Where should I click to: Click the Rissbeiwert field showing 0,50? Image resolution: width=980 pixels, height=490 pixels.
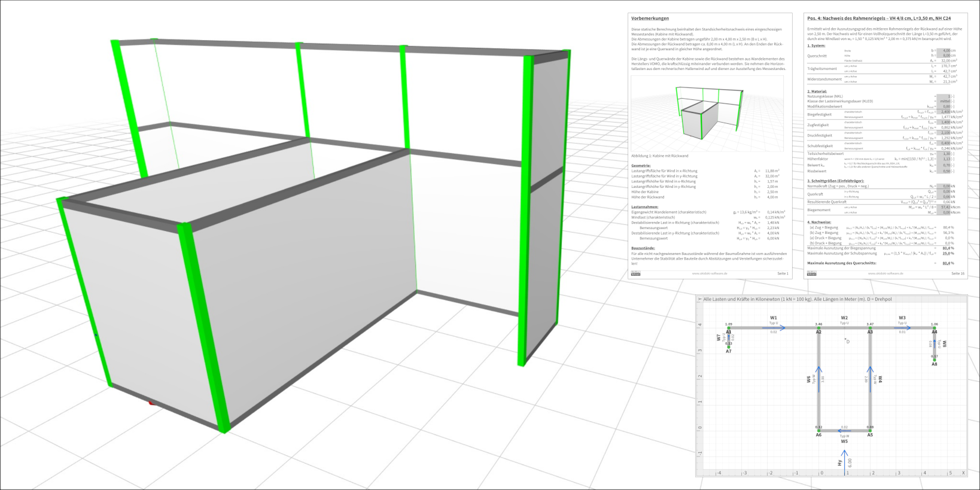(x=944, y=171)
